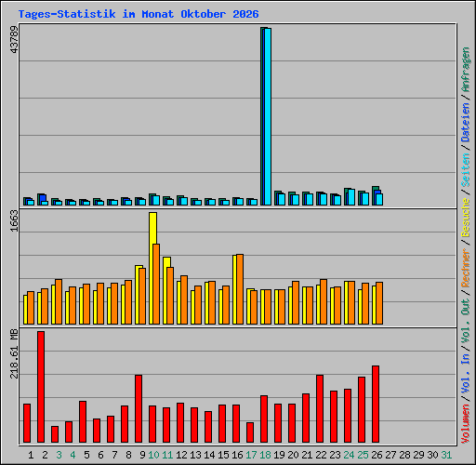Click the middle chart maximum value 1663
The height and width of the screenshot is (465, 476).
(x=14, y=220)
